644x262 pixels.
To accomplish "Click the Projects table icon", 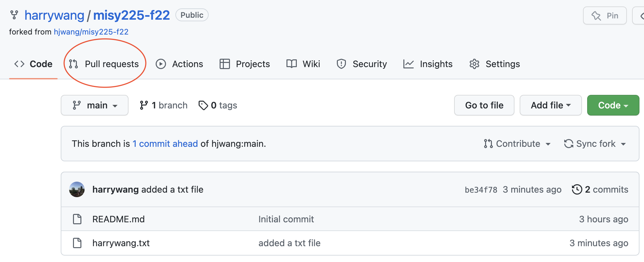I will [x=225, y=64].
